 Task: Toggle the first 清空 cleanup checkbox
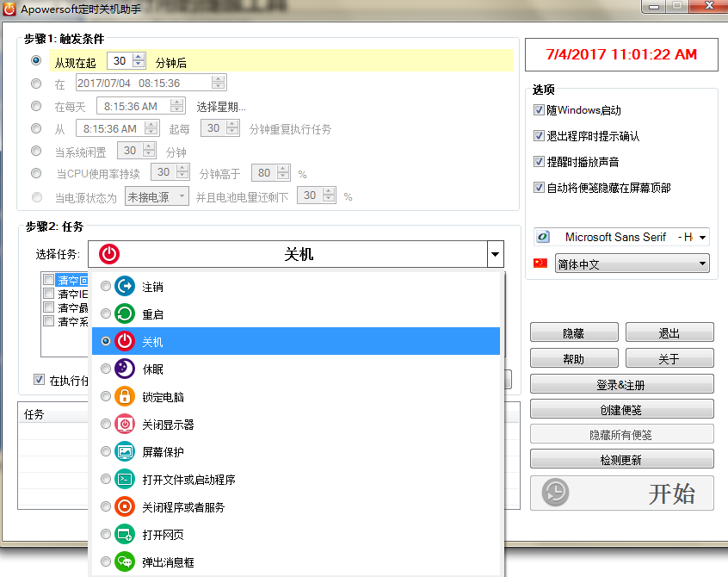tap(48, 279)
